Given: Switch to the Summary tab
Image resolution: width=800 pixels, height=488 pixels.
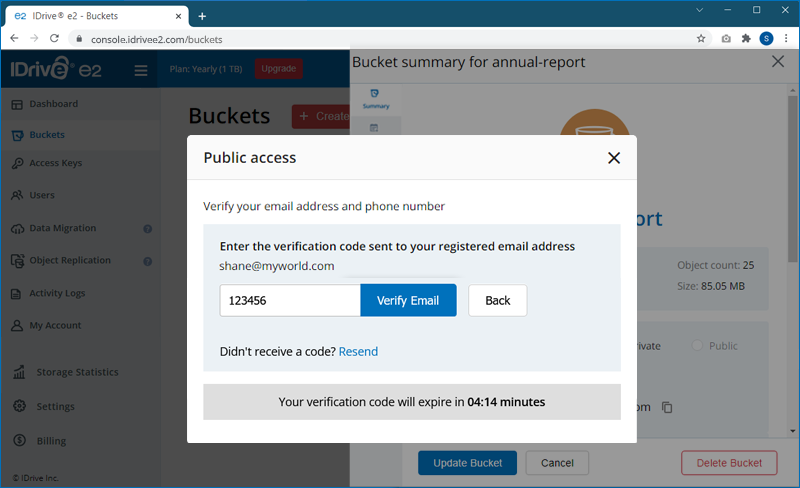Looking at the screenshot, I should click(x=375, y=98).
